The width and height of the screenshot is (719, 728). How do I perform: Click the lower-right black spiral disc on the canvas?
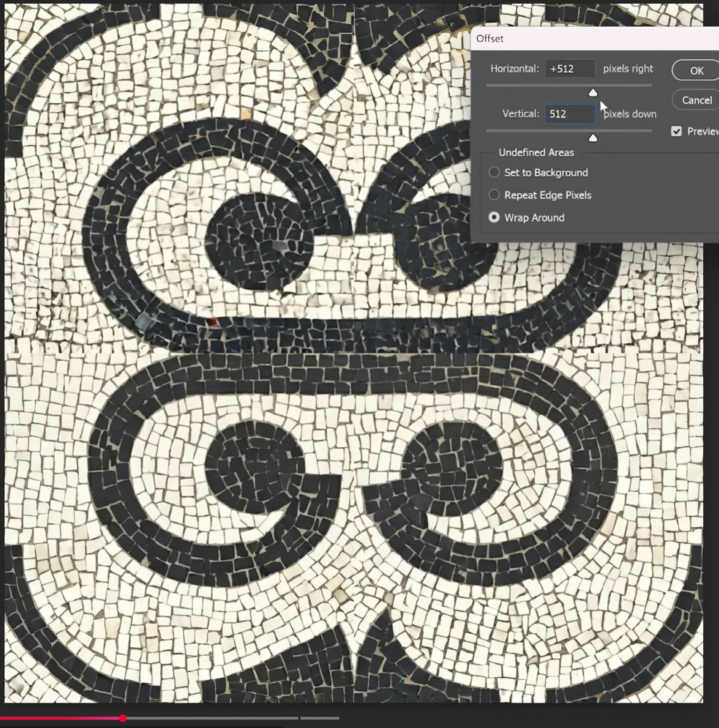pos(452,466)
